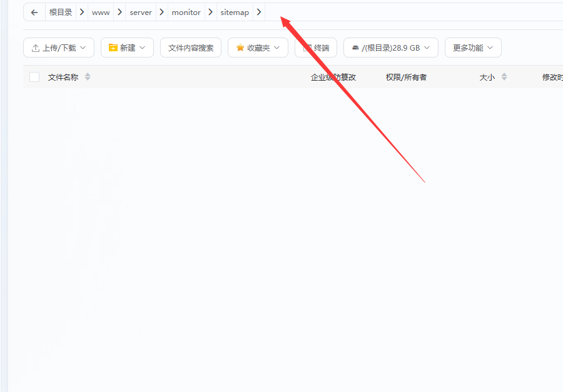563x392 pixels.
Task: Click the sitemap breadcrumb segment
Action: 235,12
